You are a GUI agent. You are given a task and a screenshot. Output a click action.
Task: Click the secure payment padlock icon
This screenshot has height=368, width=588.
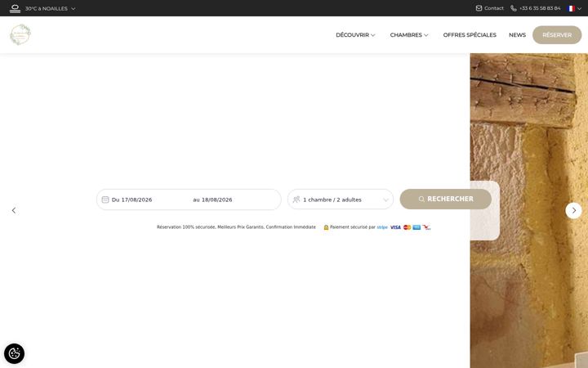pyautogui.click(x=326, y=227)
